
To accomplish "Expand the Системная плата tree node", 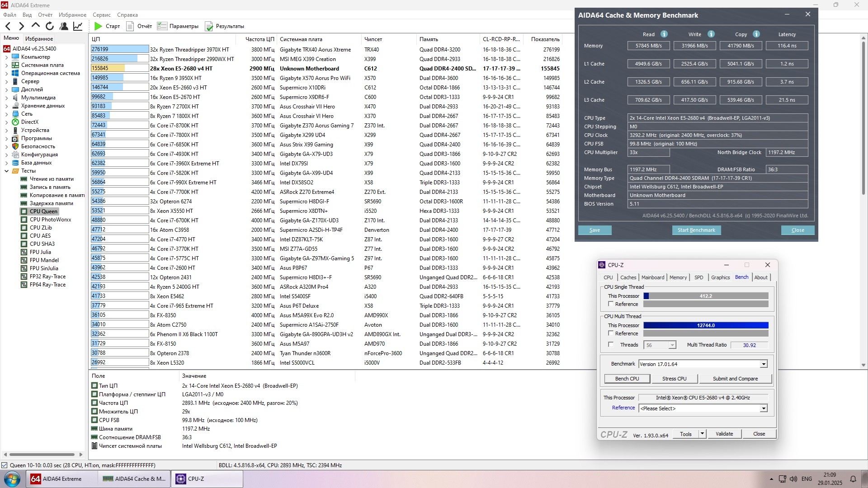I will 6,65.
